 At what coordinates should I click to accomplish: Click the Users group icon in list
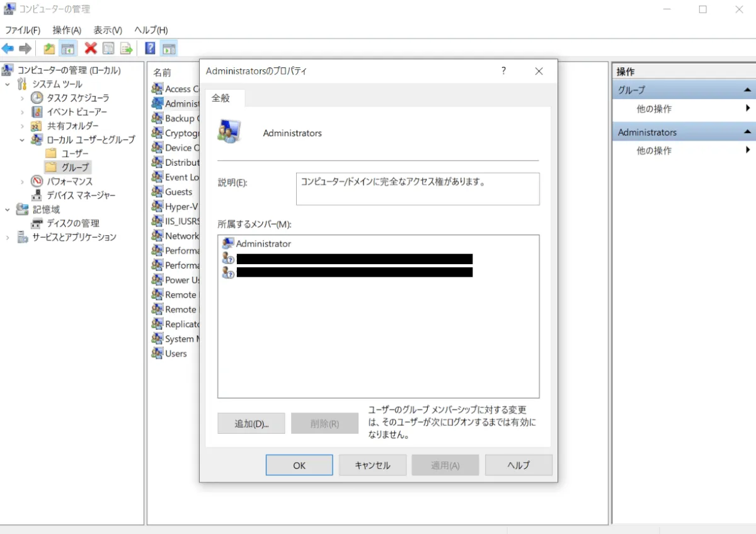[157, 354]
